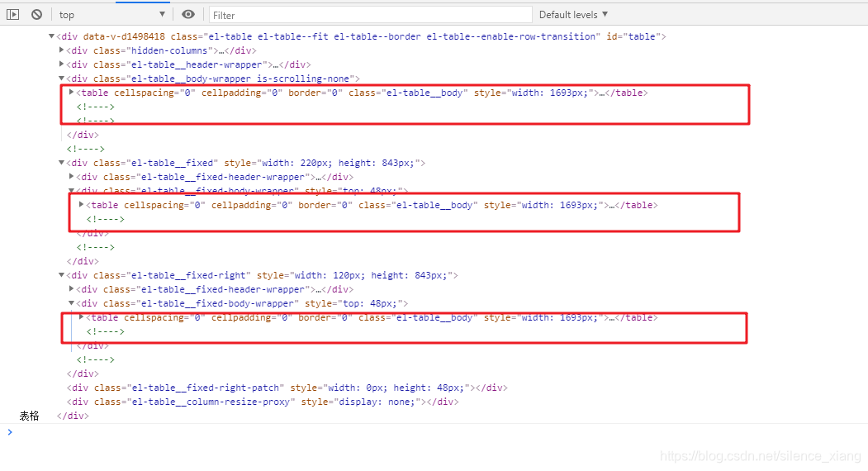Clear the console with the ban icon

[36, 14]
